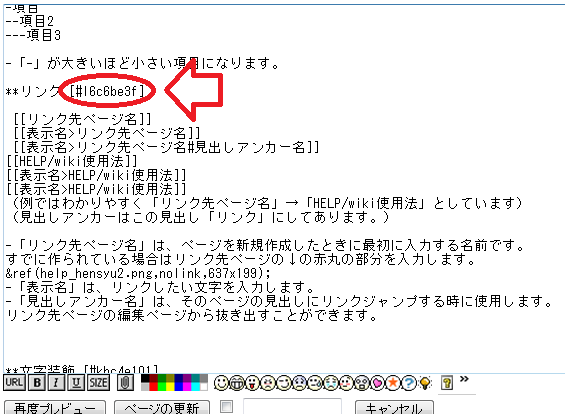Click the line "[[表示名>リンク先ページ名]]"
The width and height of the screenshot is (565, 414).
point(107,133)
